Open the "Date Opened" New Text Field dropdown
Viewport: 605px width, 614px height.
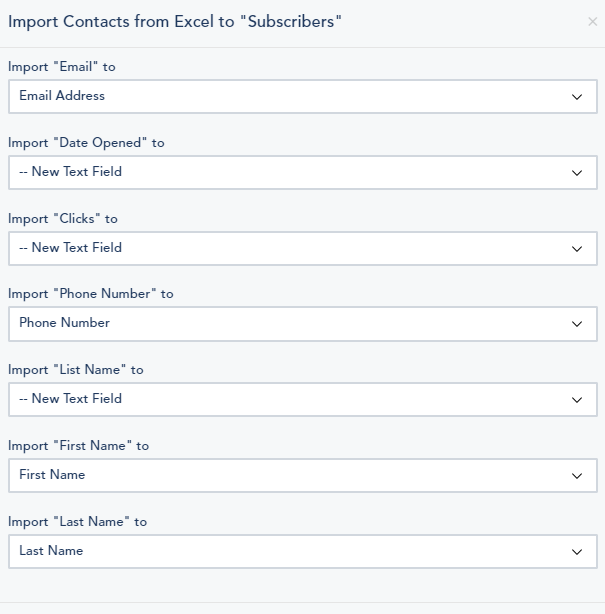(x=290, y=172)
